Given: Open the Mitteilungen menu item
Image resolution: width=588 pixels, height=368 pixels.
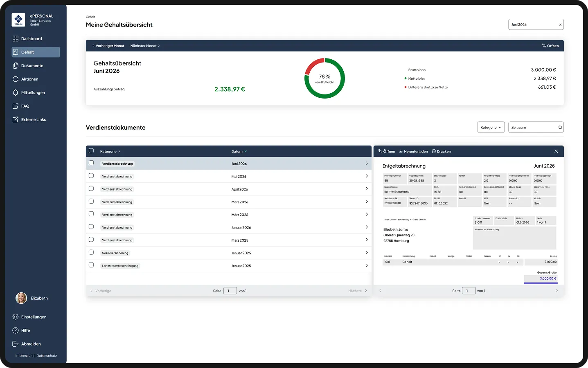Looking at the screenshot, I should [36, 92].
